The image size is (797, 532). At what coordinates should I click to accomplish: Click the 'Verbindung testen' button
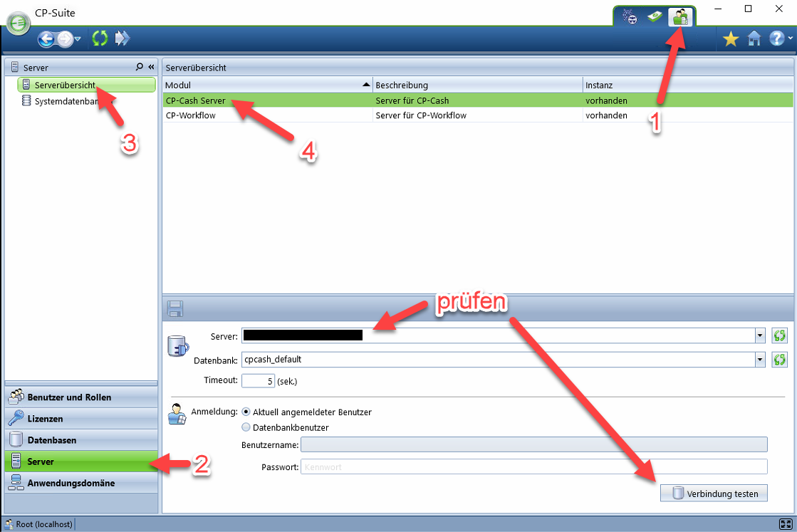714,493
